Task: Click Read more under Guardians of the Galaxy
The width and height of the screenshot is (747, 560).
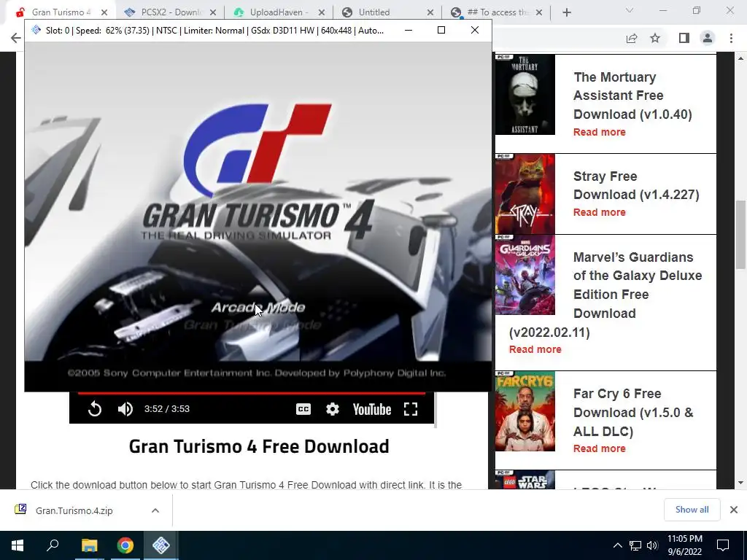Action: pyautogui.click(x=535, y=349)
